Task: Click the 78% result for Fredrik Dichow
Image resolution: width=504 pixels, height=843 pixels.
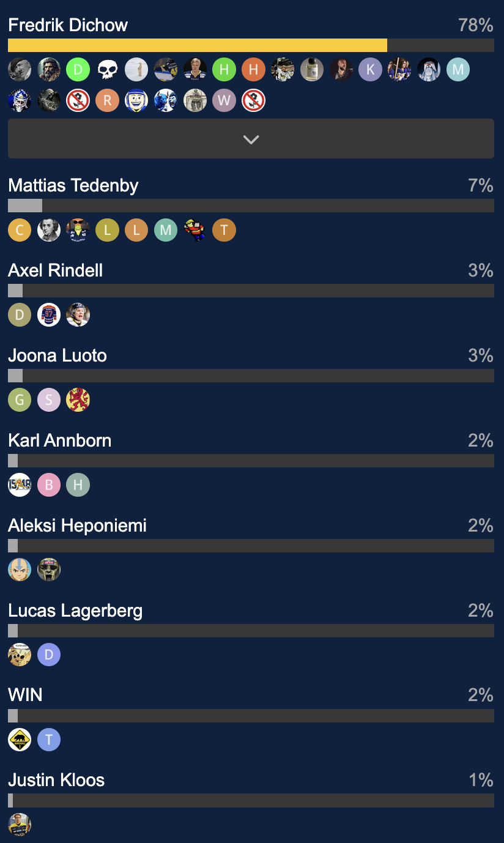Action: coord(475,25)
